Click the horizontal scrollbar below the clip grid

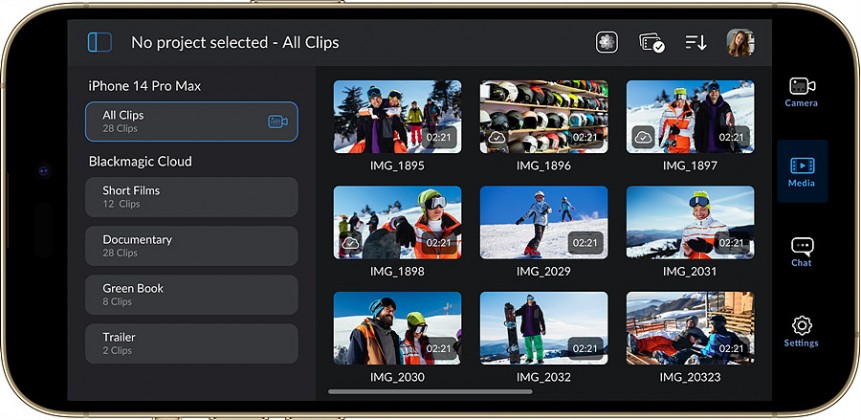(x=430, y=391)
